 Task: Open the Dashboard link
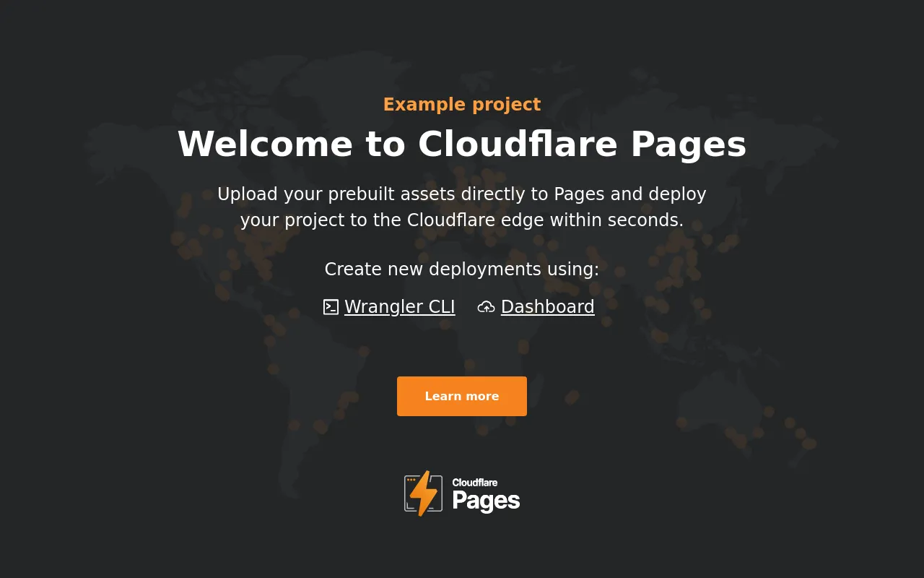coord(547,307)
